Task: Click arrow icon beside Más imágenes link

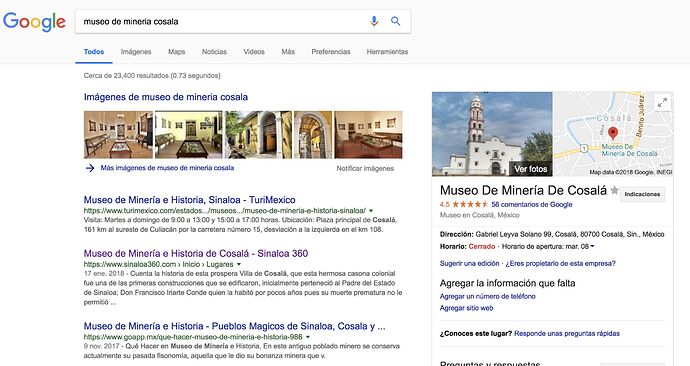Action: click(x=90, y=168)
